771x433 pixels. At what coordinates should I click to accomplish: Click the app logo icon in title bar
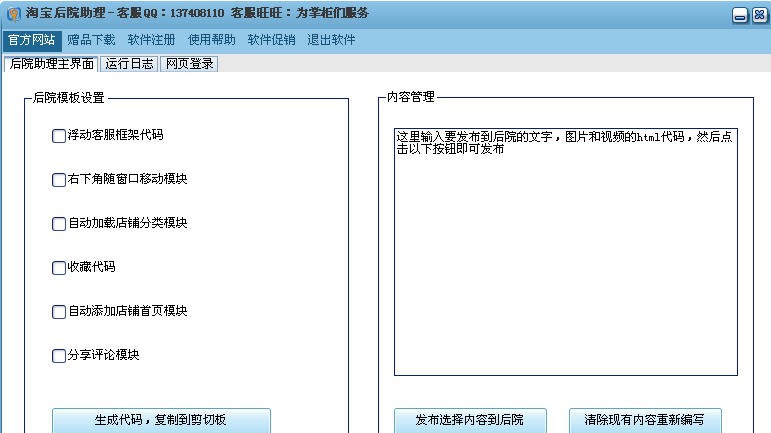click(14, 14)
